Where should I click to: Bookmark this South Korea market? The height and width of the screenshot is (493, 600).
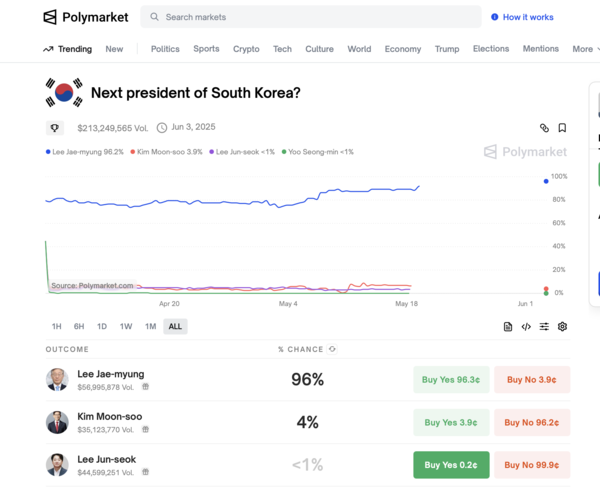click(562, 128)
